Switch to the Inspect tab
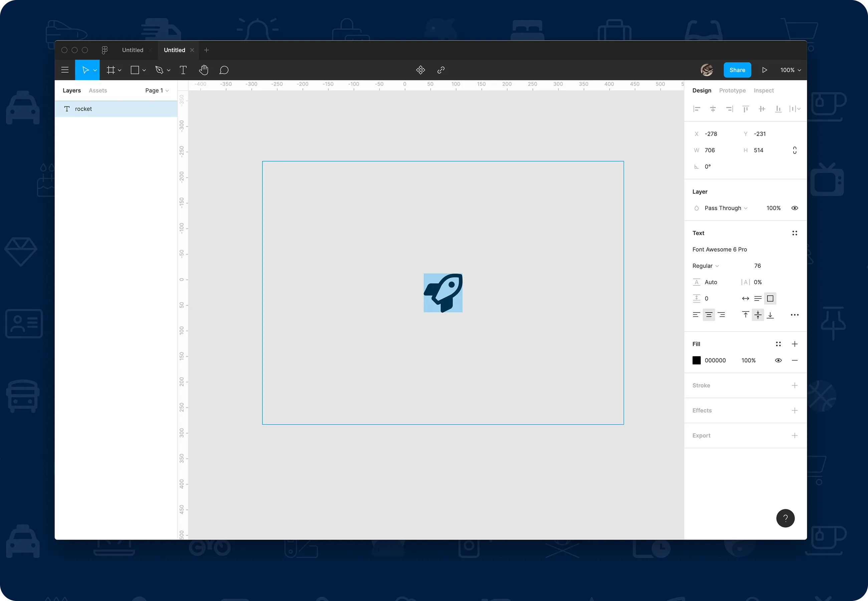This screenshot has width=868, height=601. coord(764,90)
